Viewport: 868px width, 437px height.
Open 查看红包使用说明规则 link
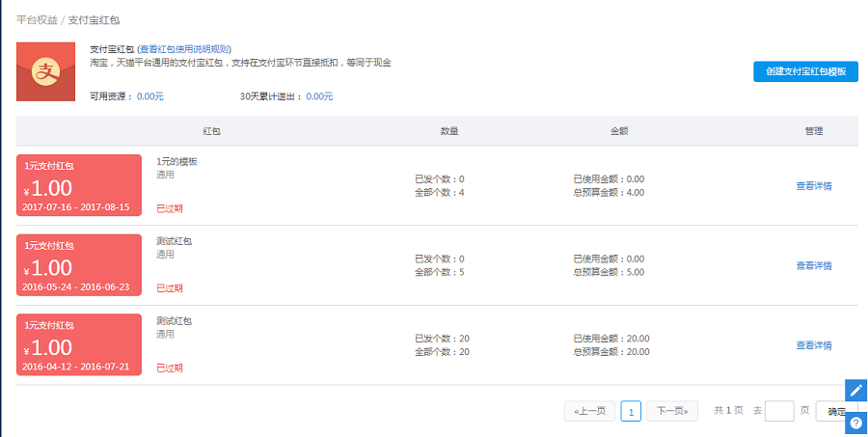tap(184, 49)
